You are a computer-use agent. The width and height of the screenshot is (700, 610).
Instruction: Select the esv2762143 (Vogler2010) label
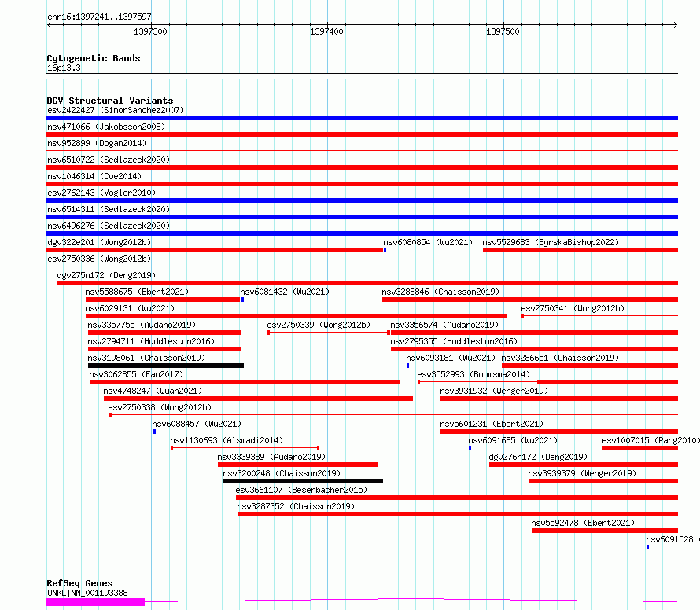pyautogui.click(x=101, y=193)
